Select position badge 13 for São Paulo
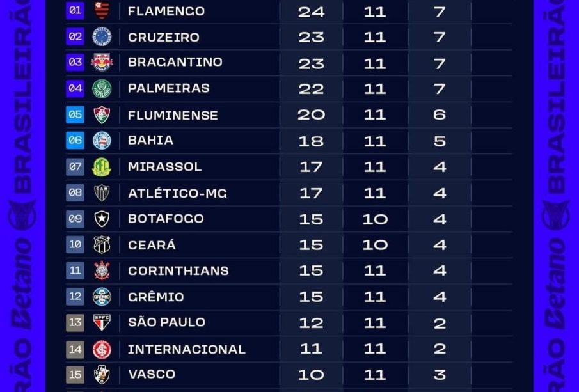Screen dimensions: 579x392 75,322
